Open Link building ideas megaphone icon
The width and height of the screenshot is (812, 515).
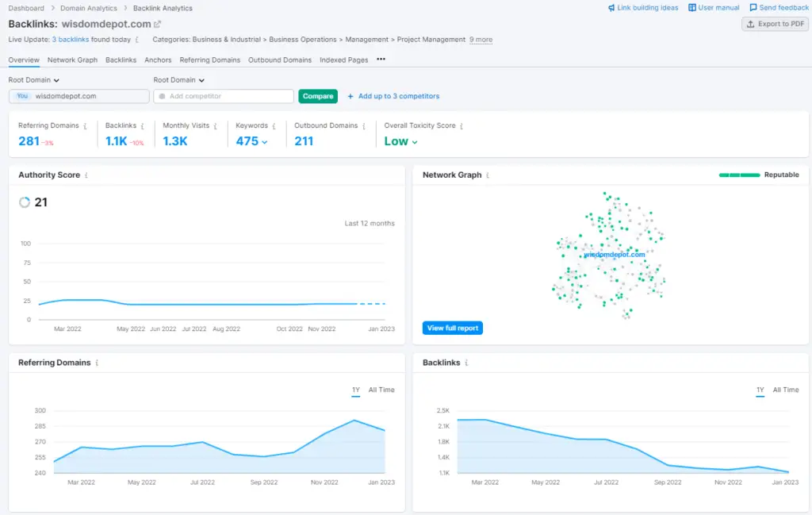click(611, 8)
